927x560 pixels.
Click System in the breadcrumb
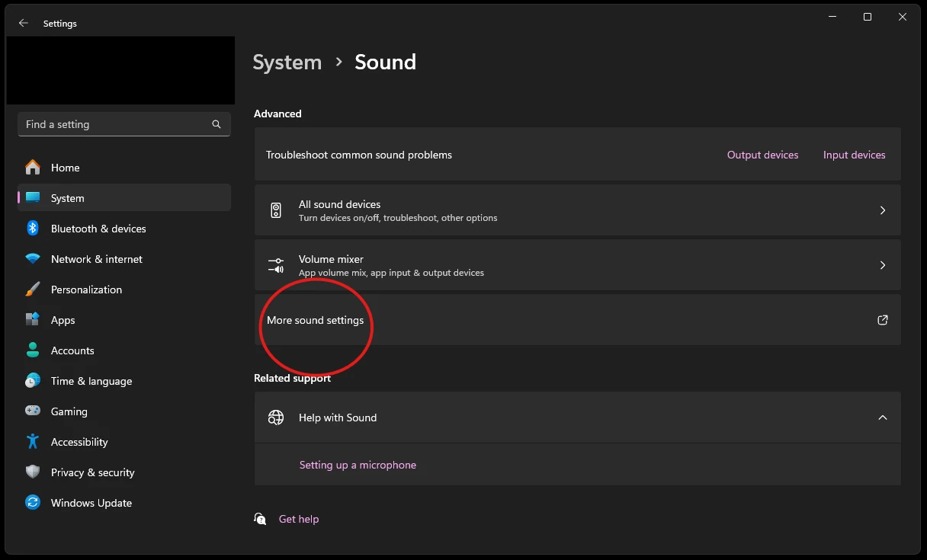point(287,62)
